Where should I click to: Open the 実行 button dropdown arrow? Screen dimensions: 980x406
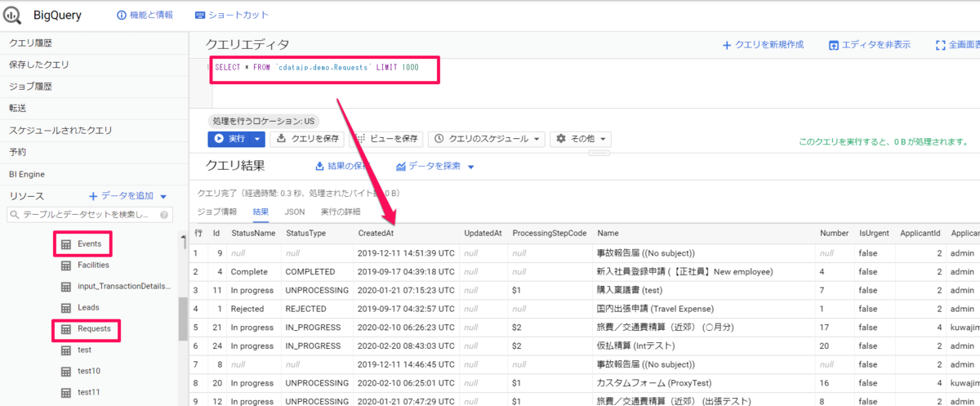(257, 139)
